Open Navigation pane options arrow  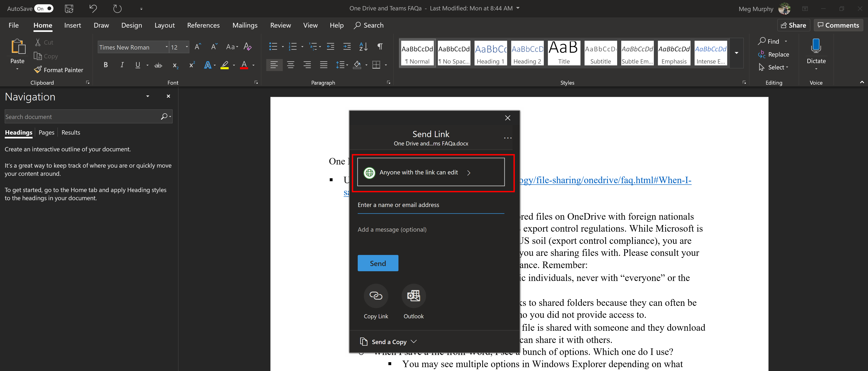point(148,96)
